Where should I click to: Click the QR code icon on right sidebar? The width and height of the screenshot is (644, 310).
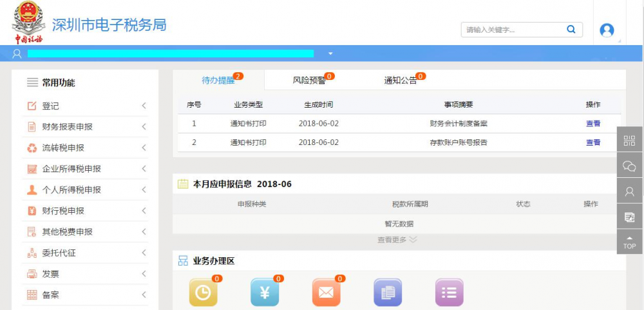[629, 140]
